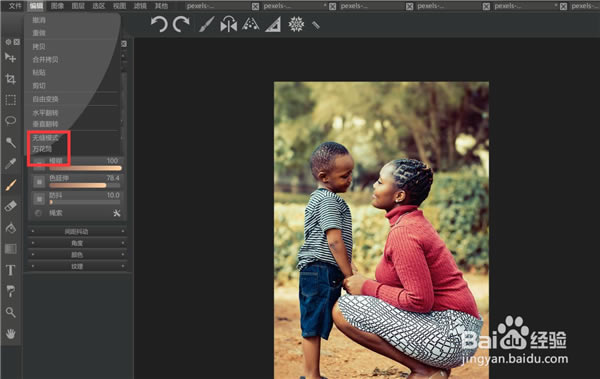Toggle the 色延伸 pressure checkbox
This screenshot has width=600, height=379.
(x=39, y=182)
